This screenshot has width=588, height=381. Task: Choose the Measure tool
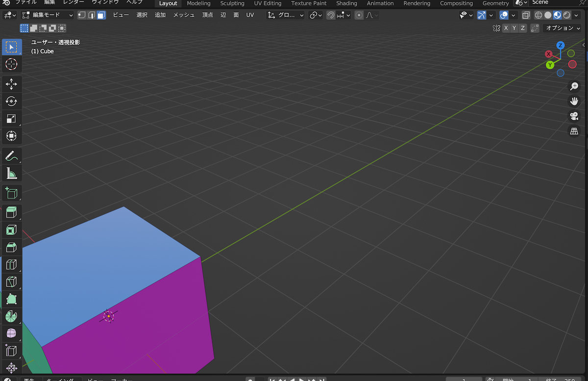[11, 174]
